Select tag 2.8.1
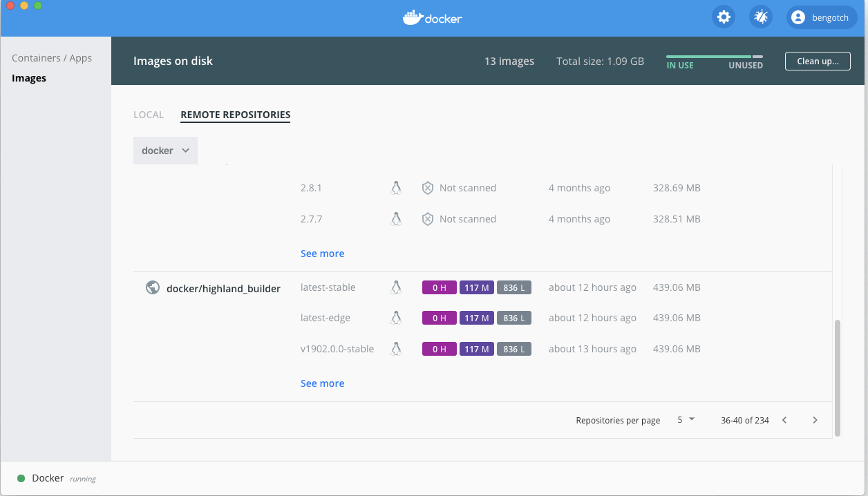The image size is (868, 496). [x=312, y=188]
